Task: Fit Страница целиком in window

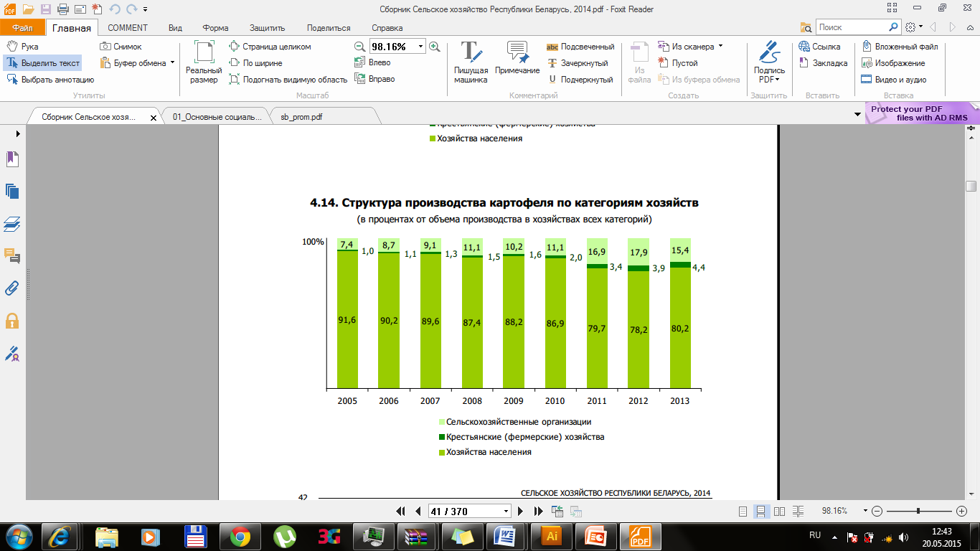Action: tap(270, 47)
